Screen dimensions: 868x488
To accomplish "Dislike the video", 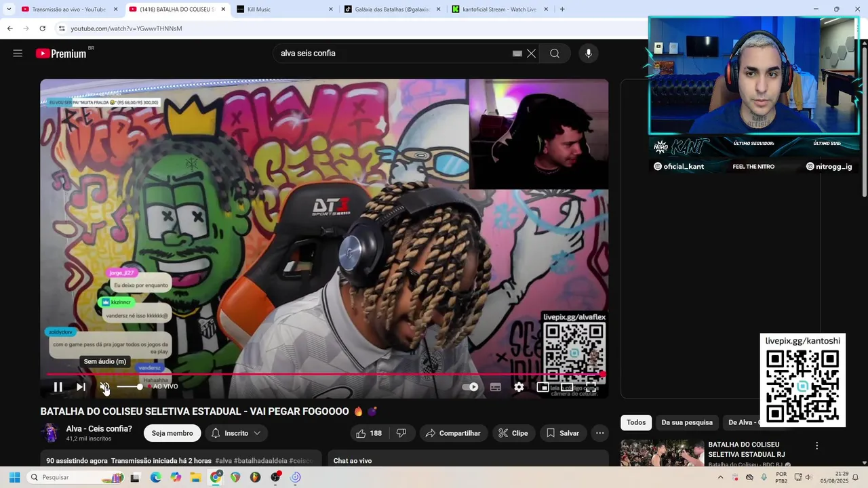I will 401,433.
